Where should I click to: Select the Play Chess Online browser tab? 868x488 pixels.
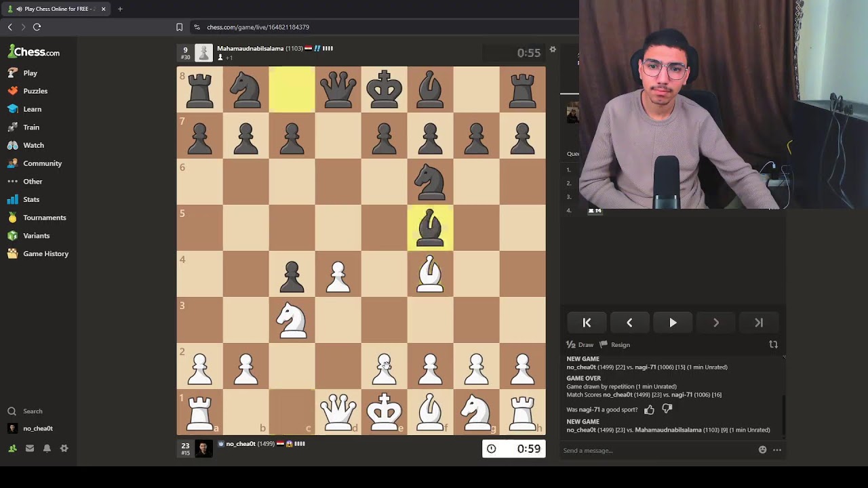pyautogui.click(x=56, y=9)
